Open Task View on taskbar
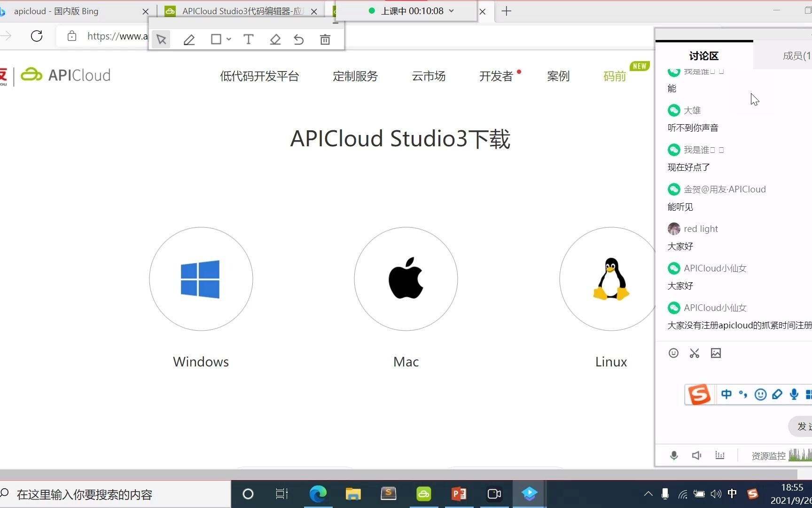The image size is (812, 508). [x=282, y=494]
